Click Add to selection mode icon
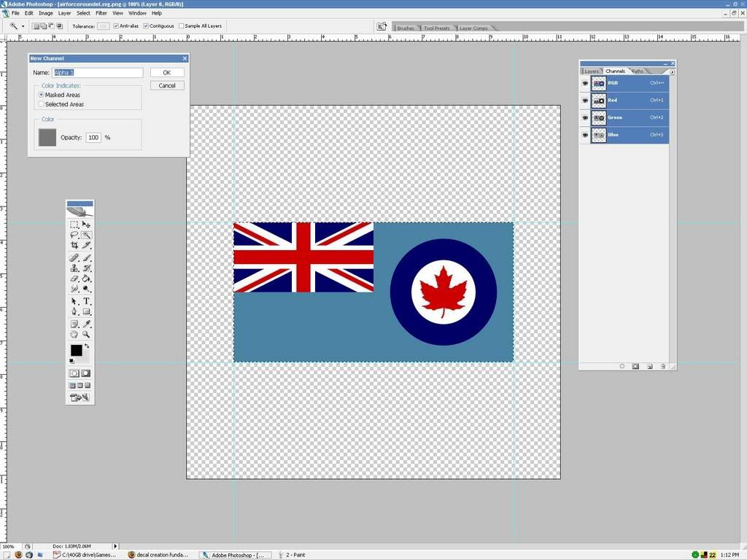Image resolution: width=747 pixels, height=560 pixels. pos(43,26)
